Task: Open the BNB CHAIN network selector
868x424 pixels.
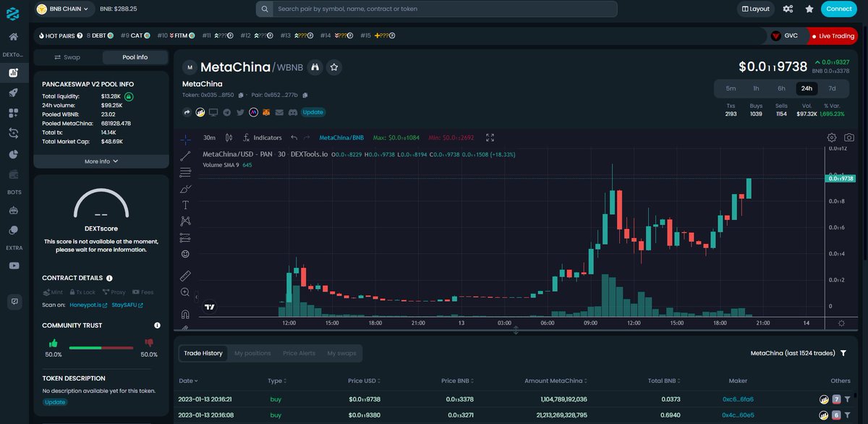Action: click(64, 9)
